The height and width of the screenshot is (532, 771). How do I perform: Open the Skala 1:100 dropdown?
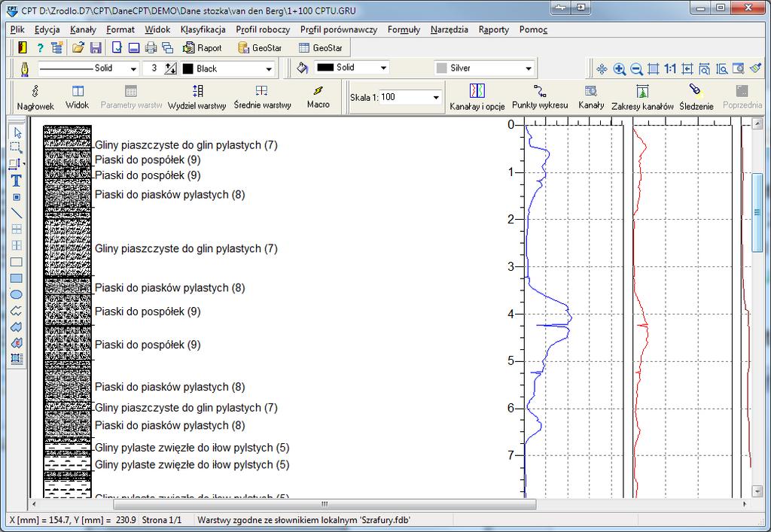tap(436, 97)
